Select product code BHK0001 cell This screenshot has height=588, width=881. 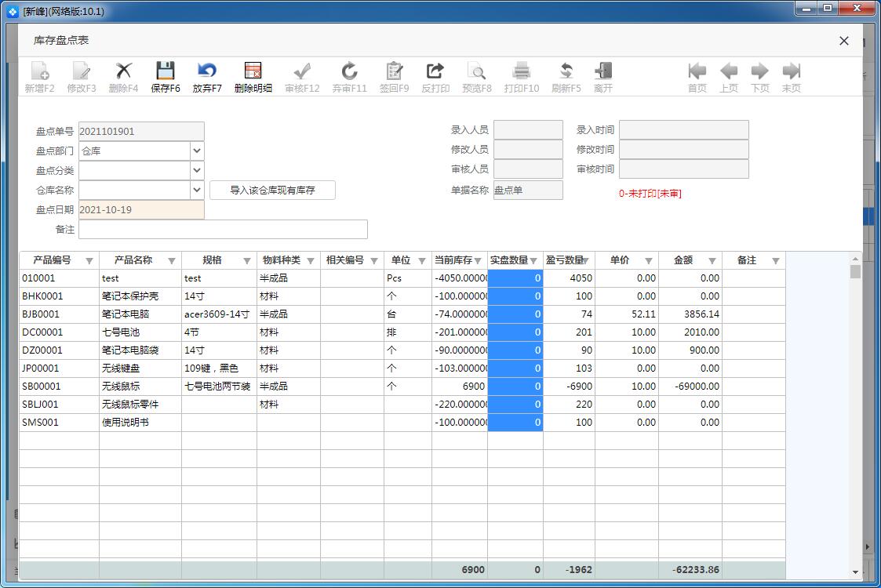[x=59, y=296]
